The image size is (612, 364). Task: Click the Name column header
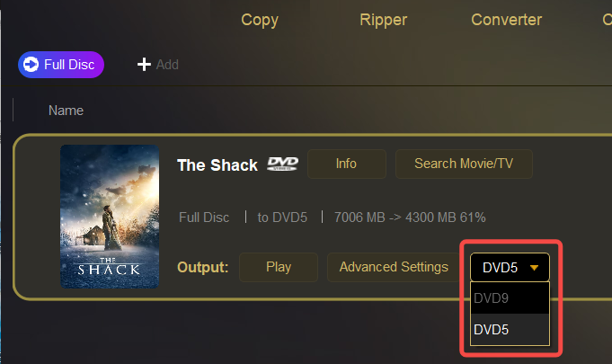pos(66,111)
